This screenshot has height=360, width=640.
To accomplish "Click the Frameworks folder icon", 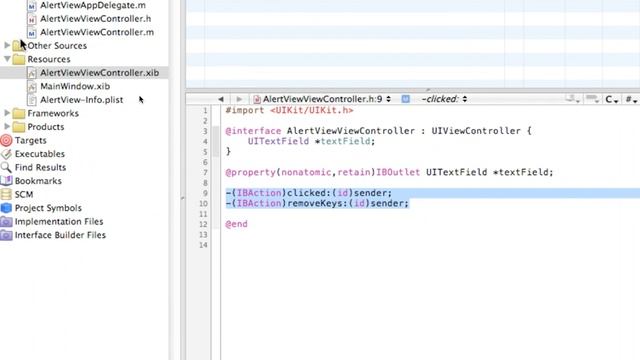I will click(x=19, y=113).
